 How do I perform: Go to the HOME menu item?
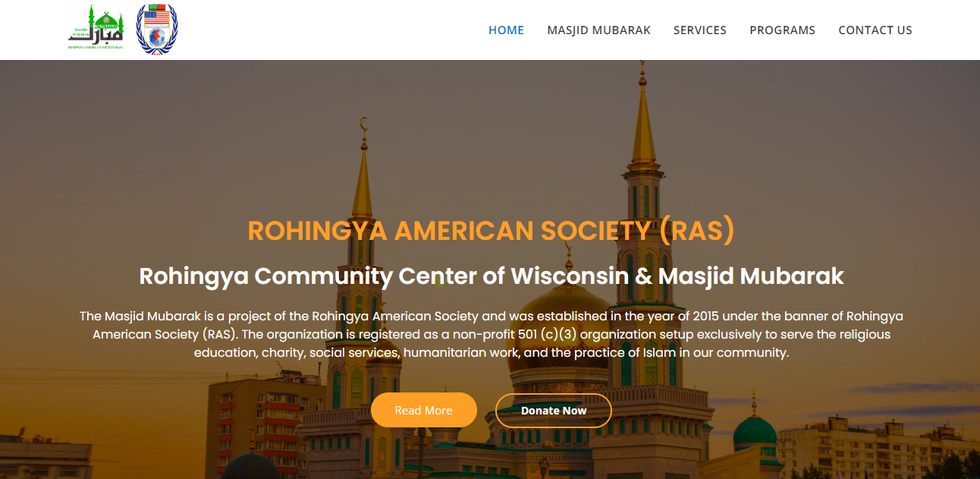pyautogui.click(x=506, y=30)
